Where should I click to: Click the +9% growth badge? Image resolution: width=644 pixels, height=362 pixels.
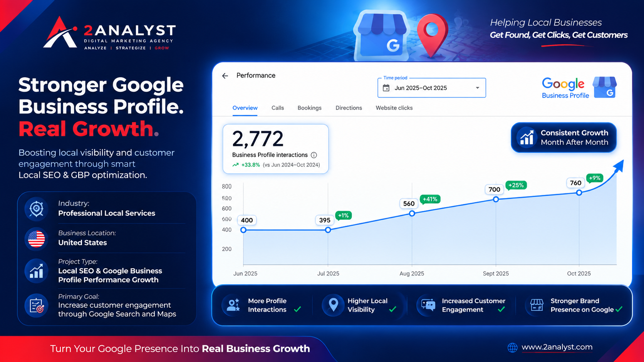pyautogui.click(x=594, y=178)
